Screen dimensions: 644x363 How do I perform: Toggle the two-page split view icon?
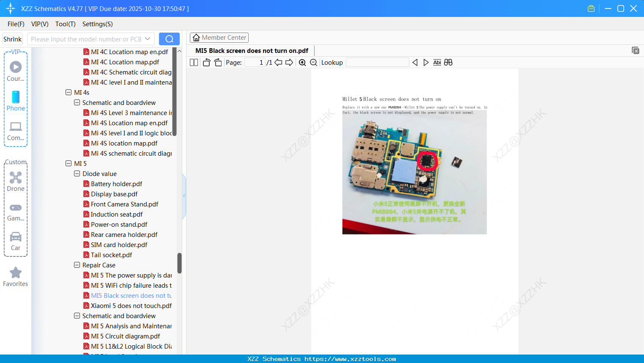click(194, 63)
